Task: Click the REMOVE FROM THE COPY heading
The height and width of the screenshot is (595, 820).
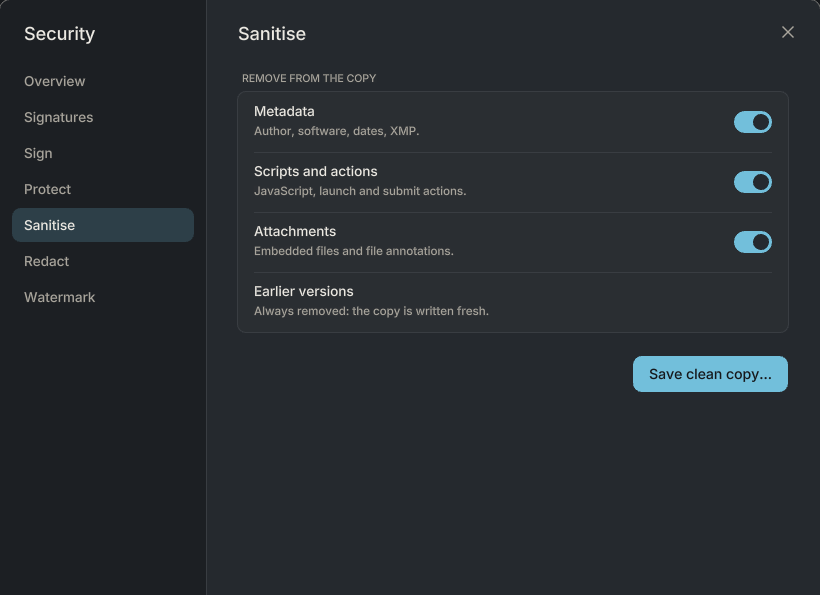Action: (x=309, y=78)
